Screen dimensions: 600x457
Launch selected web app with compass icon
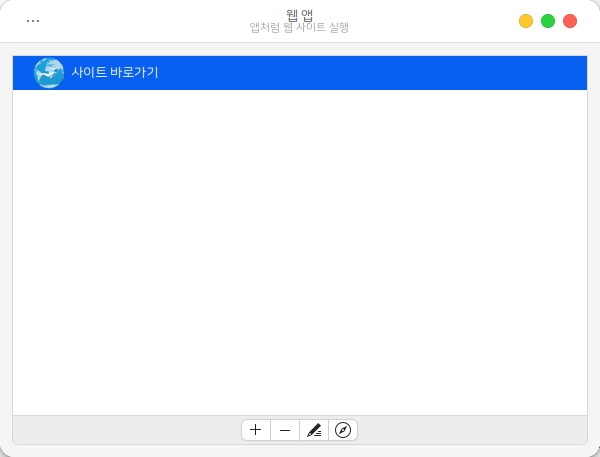(x=343, y=430)
